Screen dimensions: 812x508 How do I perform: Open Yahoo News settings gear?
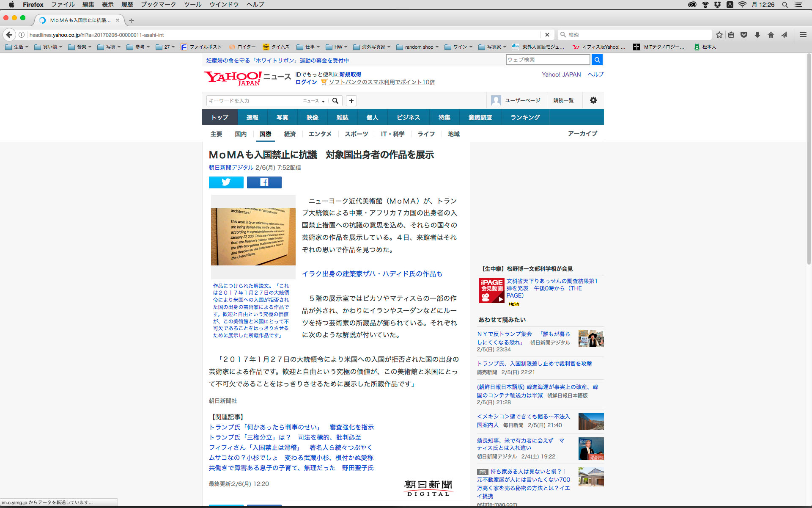click(593, 100)
